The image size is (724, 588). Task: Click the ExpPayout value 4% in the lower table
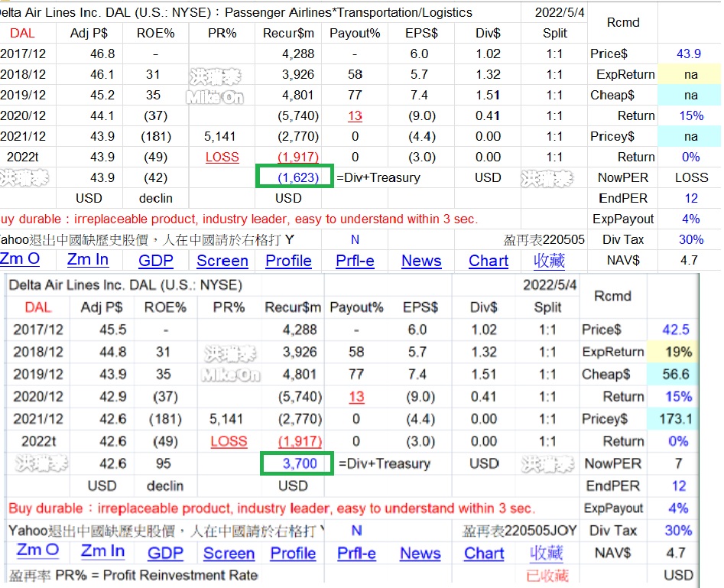[x=678, y=508]
